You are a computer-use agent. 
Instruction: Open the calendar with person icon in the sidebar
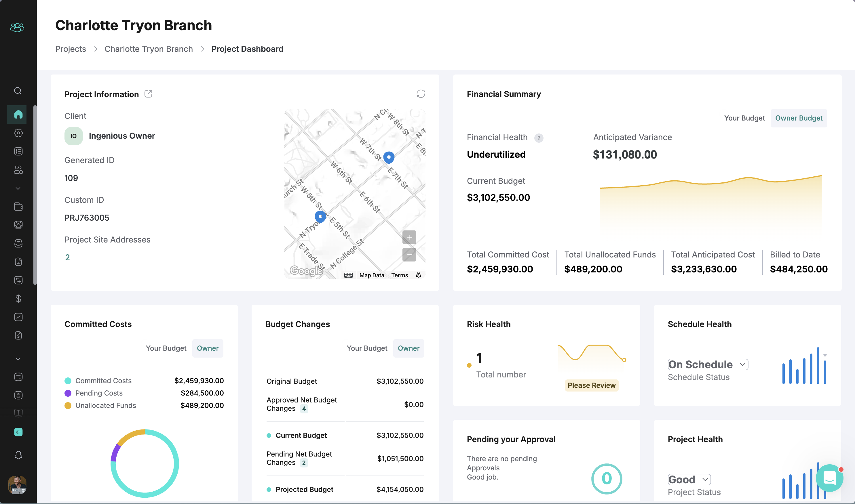point(18,395)
